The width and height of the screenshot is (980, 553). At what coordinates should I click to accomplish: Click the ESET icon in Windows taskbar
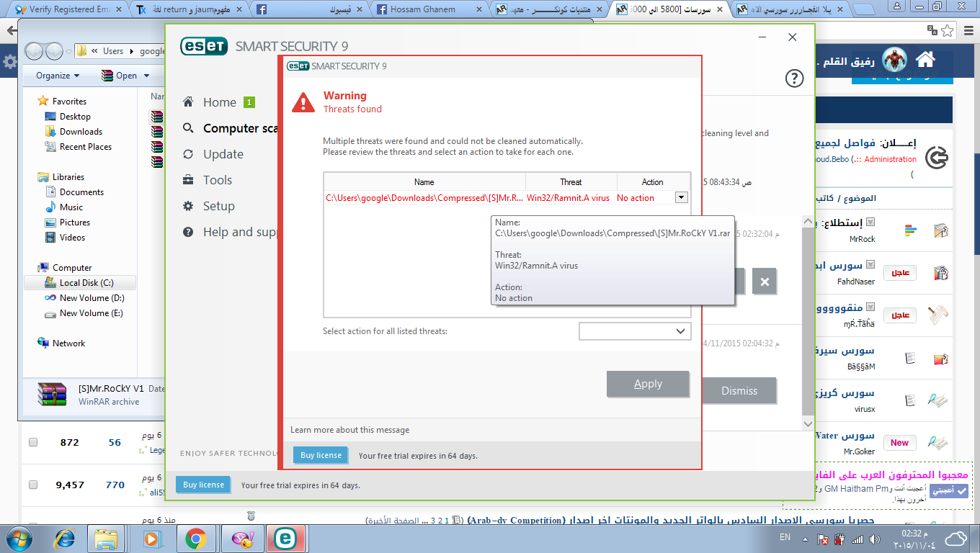(x=285, y=538)
